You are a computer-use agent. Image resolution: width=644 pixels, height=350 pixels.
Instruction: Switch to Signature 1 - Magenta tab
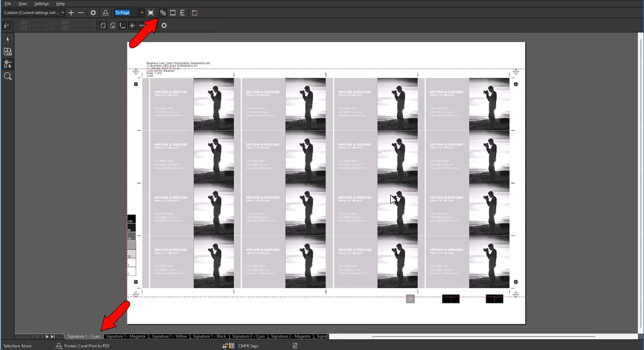[x=126, y=336]
